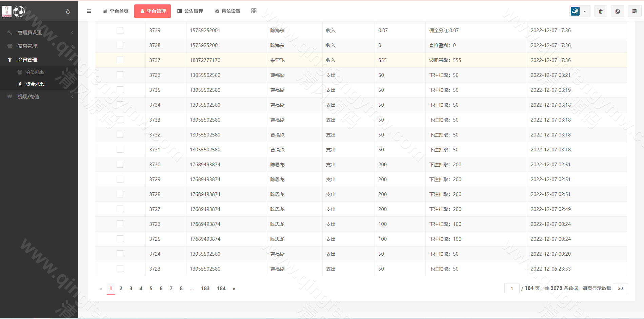Click the per-page count field showing 20
The height and width of the screenshot is (319, 644).
[620, 288]
